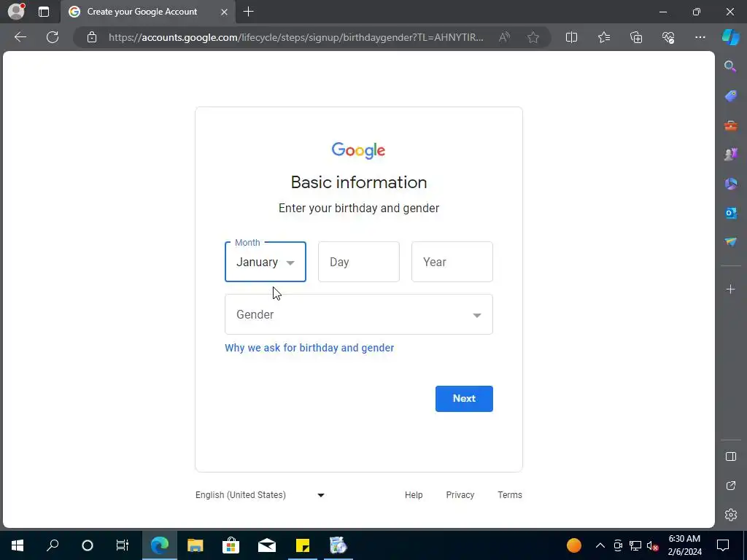Open link in new window sidebar icon
The height and width of the screenshot is (560, 747).
tap(730, 486)
